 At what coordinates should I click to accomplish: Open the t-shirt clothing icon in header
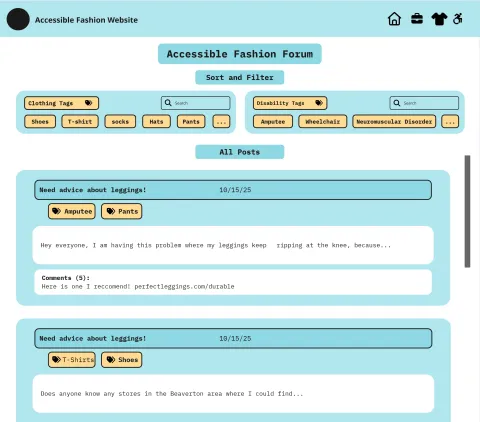(439, 19)
